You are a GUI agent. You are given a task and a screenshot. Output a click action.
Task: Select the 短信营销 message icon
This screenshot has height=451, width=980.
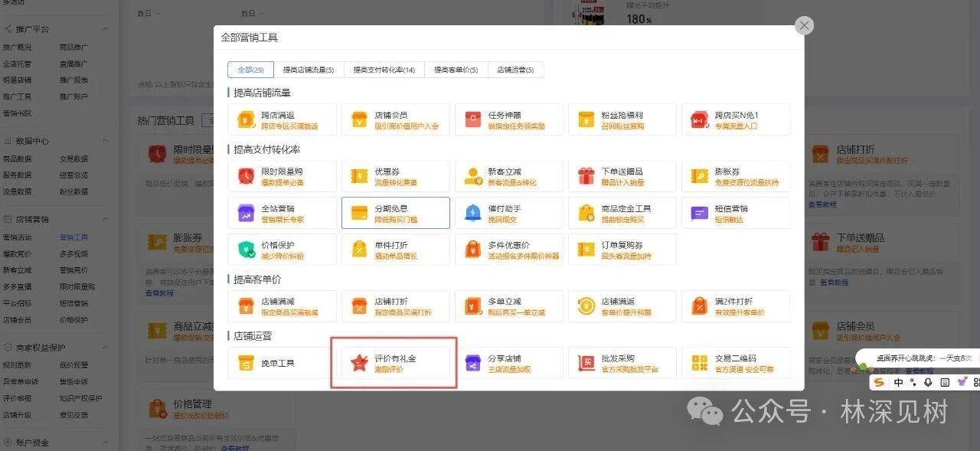pyautogui.click(x=699, y=213)
